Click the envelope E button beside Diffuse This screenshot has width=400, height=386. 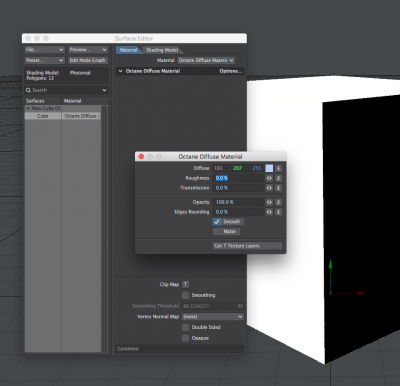[x=278, y=168]
